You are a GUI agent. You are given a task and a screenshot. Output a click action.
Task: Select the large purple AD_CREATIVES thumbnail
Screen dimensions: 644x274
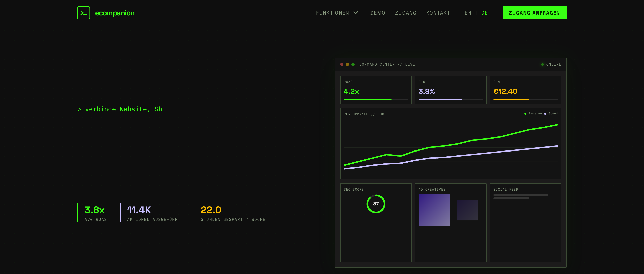pyautogui.click(x=434, y=210)
